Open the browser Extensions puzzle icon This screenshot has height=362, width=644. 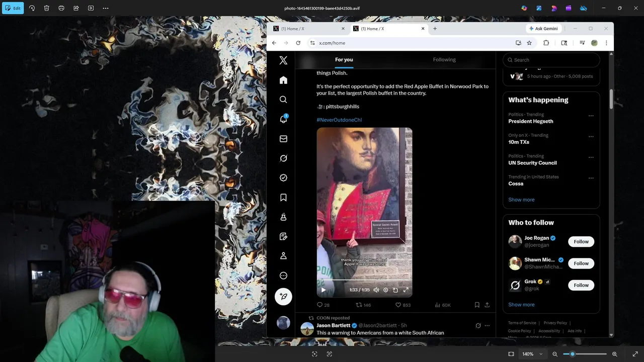(x=546, y=43)
